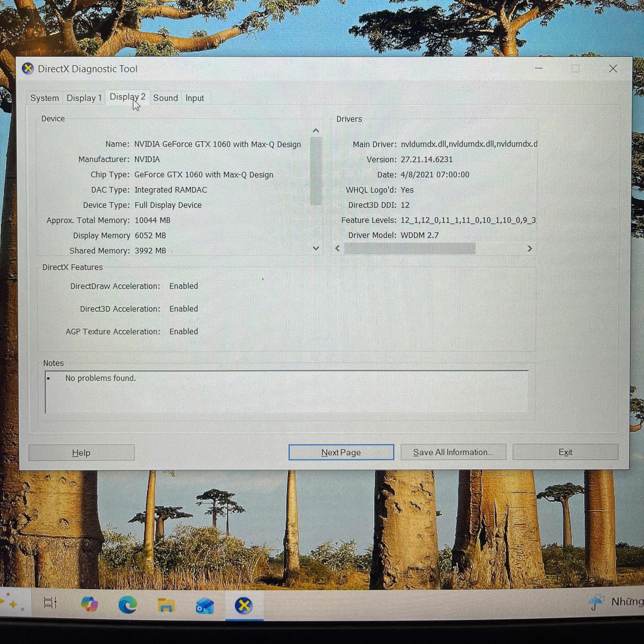The image size is (644, 644).
Task: Launch Copilot from the taskbar
Action: pyautogui.click(x=89, y=604)
